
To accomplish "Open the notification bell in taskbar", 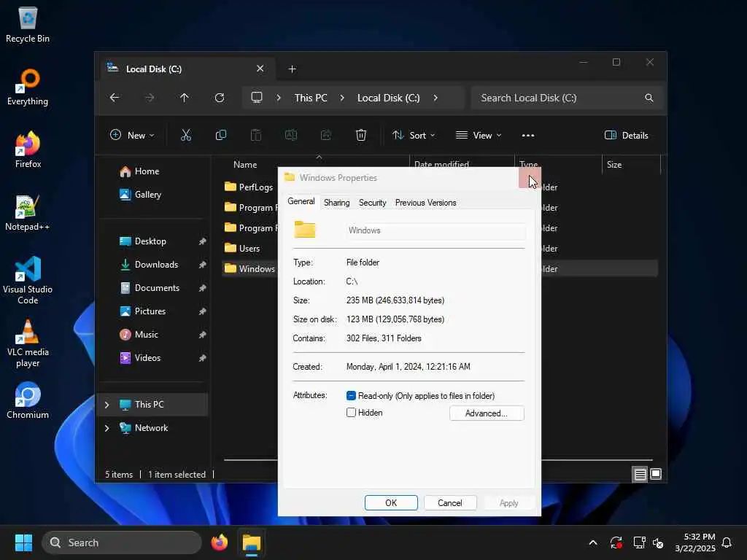I will click(x=727, y=542).
